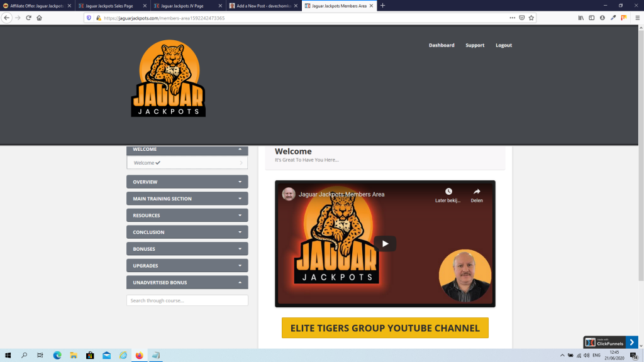View site security lock info
644x362 pixels.
point(99,18)
